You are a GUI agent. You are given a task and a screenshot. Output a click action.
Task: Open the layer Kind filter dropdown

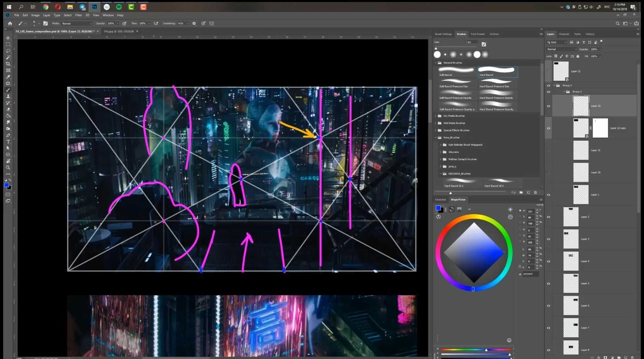pyautogui.click(x=557, y=42)
